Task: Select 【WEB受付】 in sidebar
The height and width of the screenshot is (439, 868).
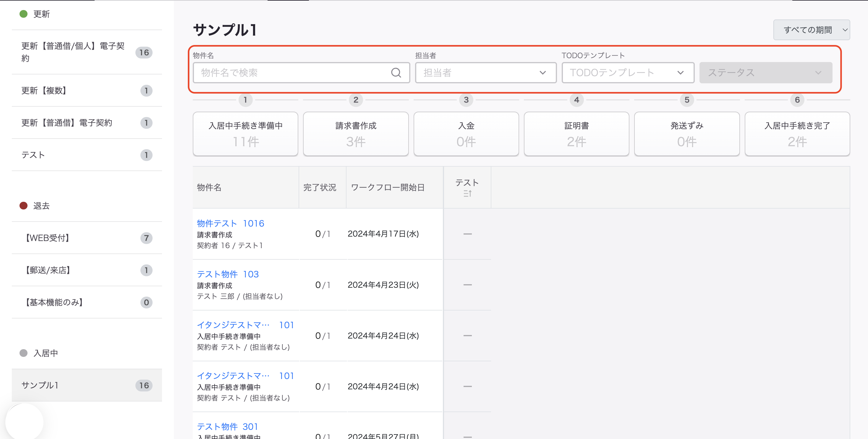Action: coord(87,238)
